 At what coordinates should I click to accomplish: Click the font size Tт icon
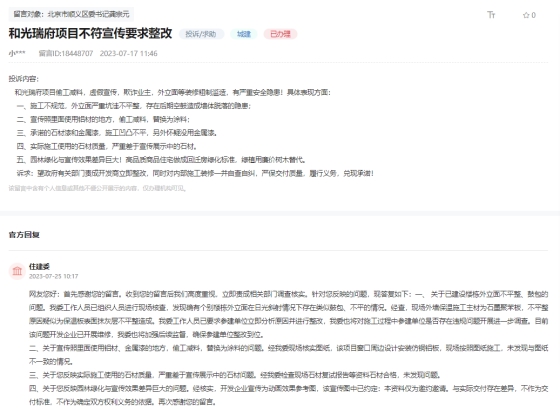click(491, 15)
